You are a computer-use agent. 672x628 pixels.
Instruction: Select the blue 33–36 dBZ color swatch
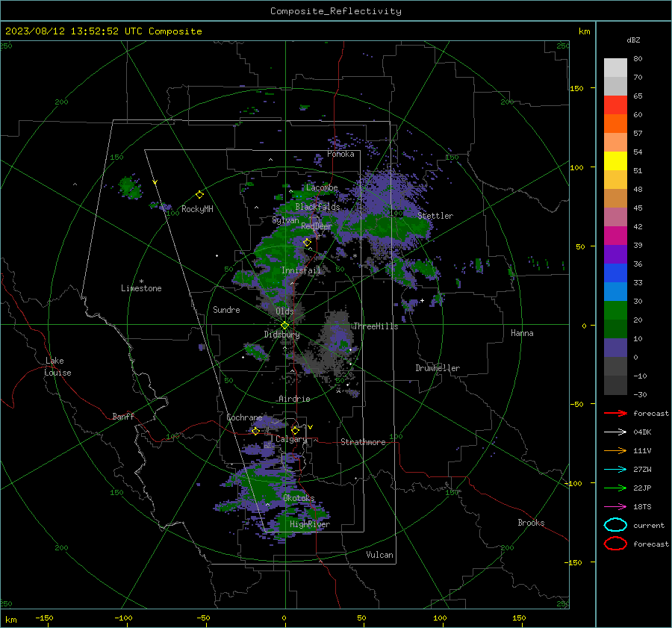[x=615, y=273]
